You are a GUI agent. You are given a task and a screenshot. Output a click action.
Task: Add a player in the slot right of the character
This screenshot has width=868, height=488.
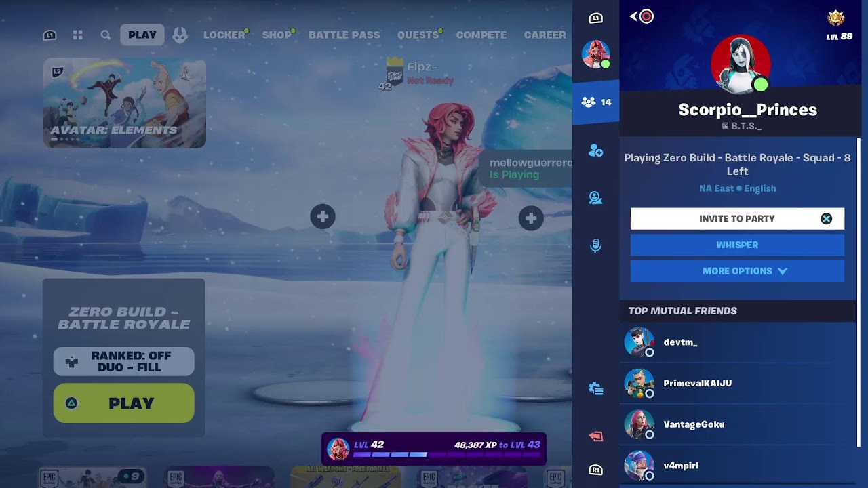click(531, 218)
